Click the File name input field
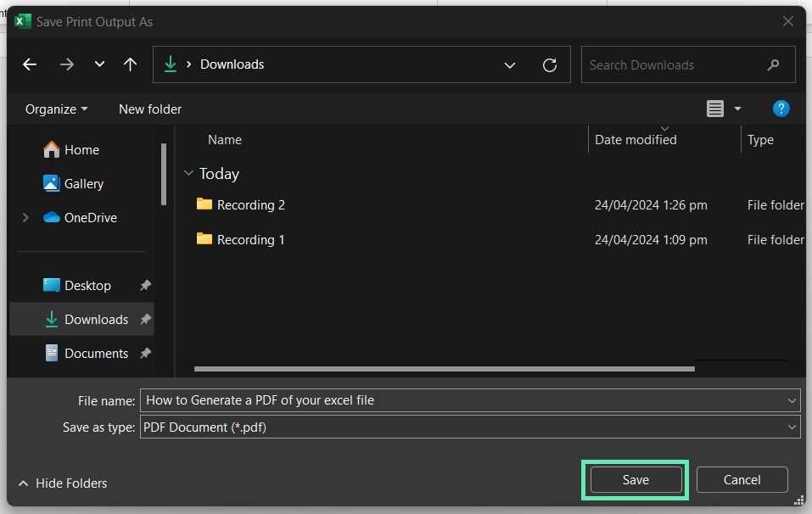The height and width of the screenshot is (514, 812). click(x=470, y=400)
